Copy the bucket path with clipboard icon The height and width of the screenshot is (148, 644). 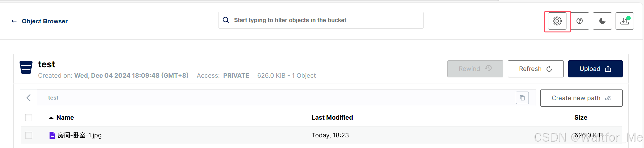coord(522,98)
